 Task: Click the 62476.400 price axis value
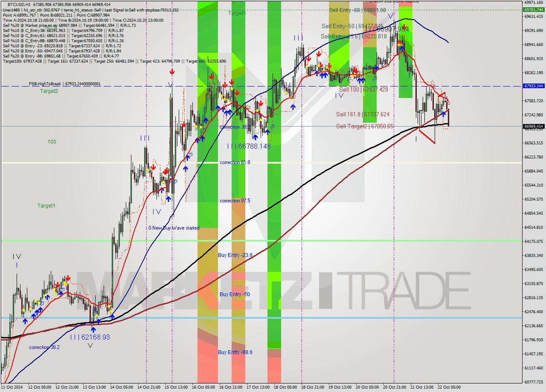tap(534, 311)
